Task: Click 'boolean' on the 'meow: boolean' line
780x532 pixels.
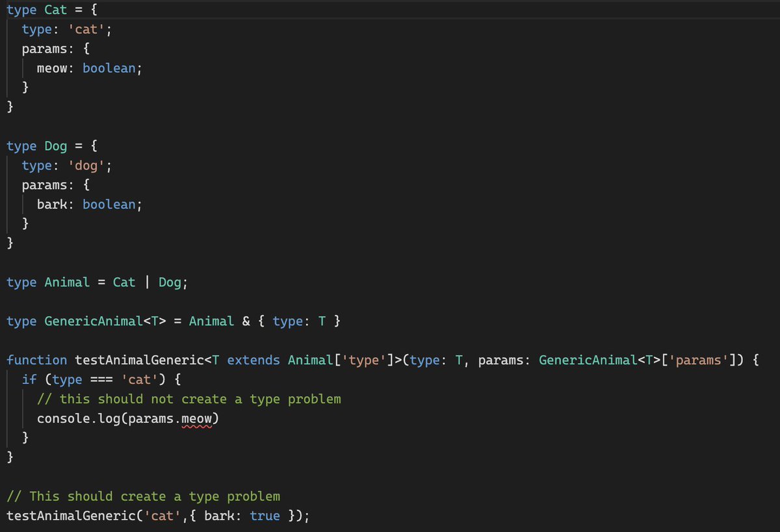Action: click(x=109, y=68)
